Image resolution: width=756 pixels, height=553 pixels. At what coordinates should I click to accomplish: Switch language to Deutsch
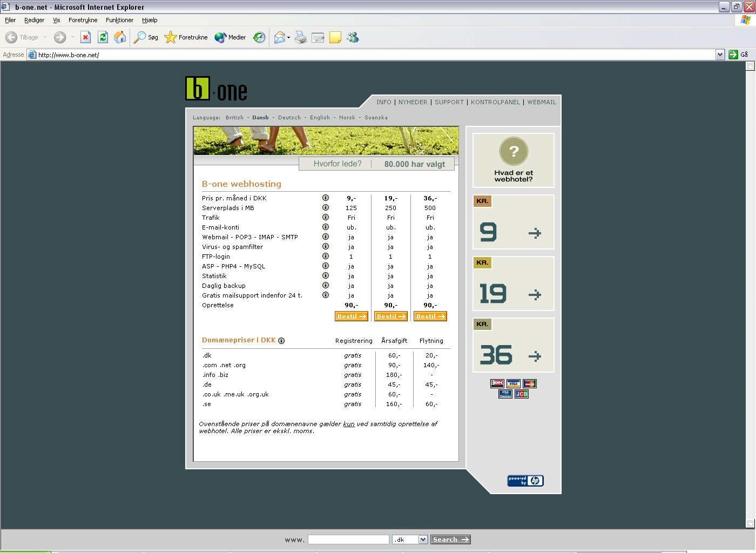[x=289, y=117]
